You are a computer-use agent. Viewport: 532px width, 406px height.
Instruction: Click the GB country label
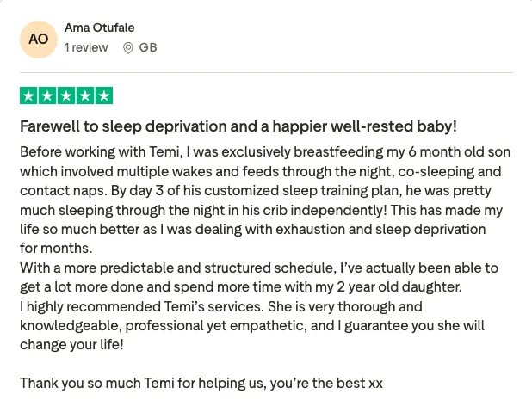click(x=148, y=47)
